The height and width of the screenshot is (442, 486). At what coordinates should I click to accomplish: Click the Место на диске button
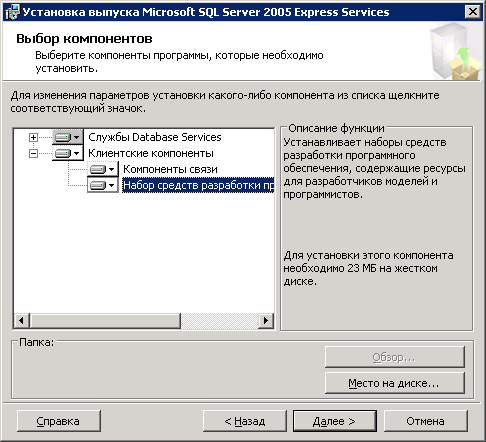tap(395, 383)
